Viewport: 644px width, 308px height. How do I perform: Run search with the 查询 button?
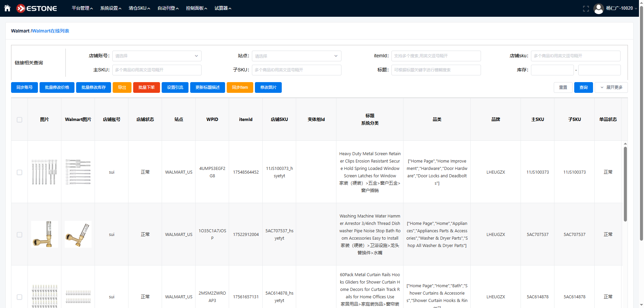pyautogui.click(x=584, y=87)
